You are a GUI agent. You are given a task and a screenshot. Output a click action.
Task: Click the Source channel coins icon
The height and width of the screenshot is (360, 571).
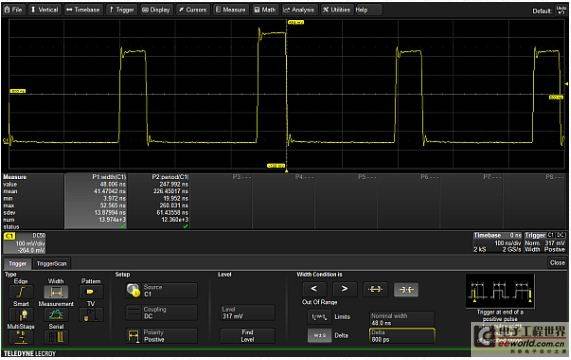pos(134,290)
